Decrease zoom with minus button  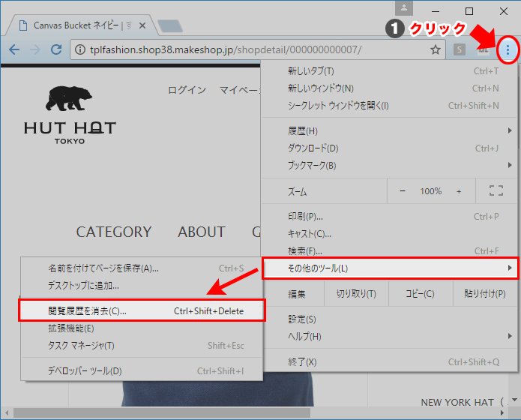(x=403, y=191)
